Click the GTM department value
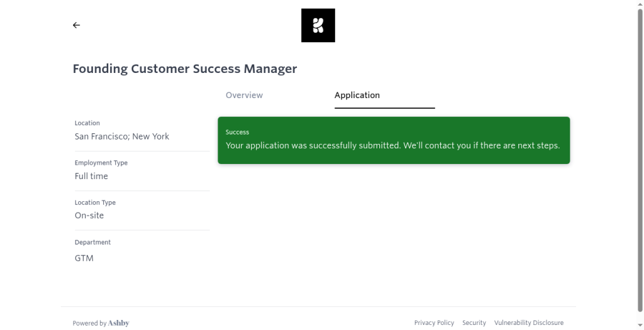644x330 pixels. coord(84,258)
